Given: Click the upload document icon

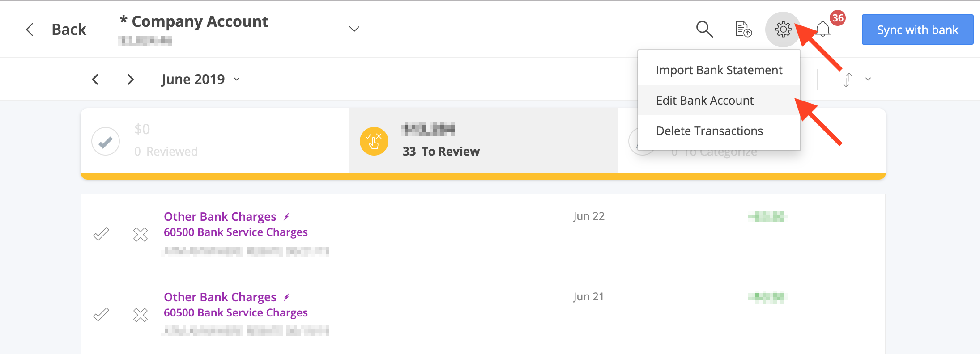Looking at the screenshot, I should [744, 29].
